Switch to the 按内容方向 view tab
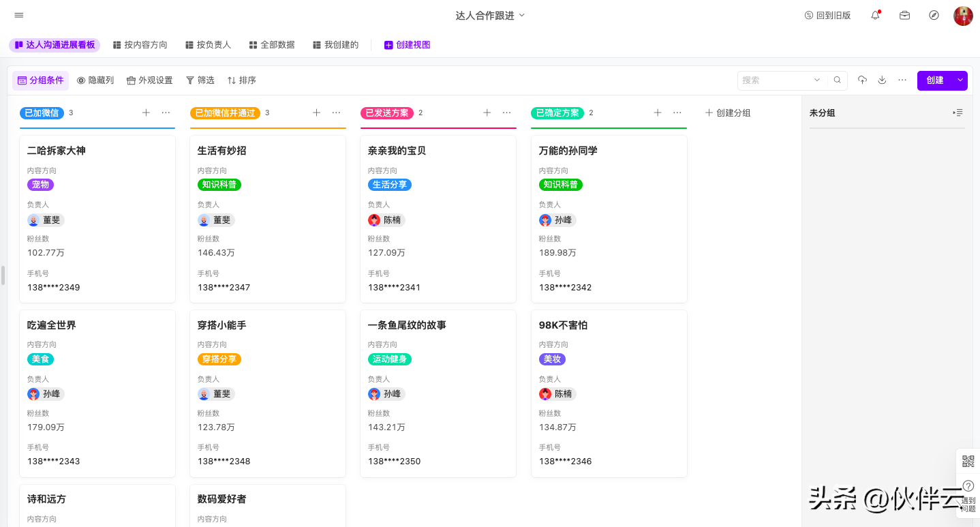 click(x=140, y=45)
